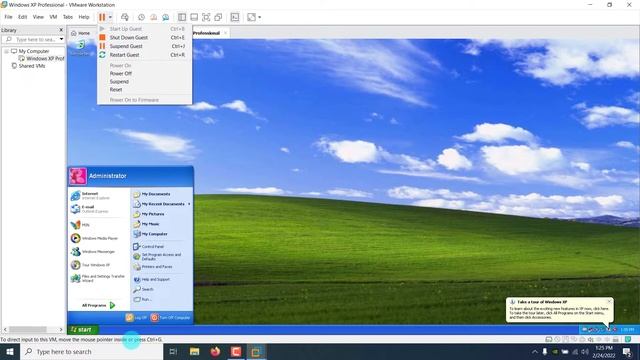640x360 pixels.
Task: Click the Turn Off Computer button
Action: 171,318
